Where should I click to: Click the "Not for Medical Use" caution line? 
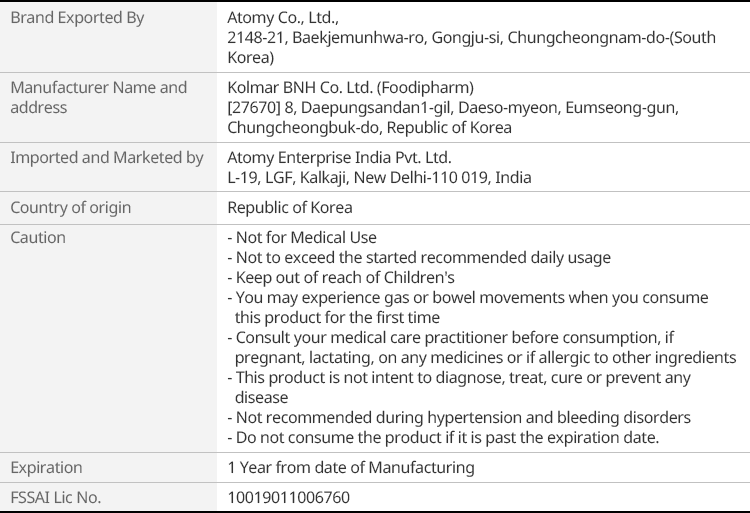(302, 238)
